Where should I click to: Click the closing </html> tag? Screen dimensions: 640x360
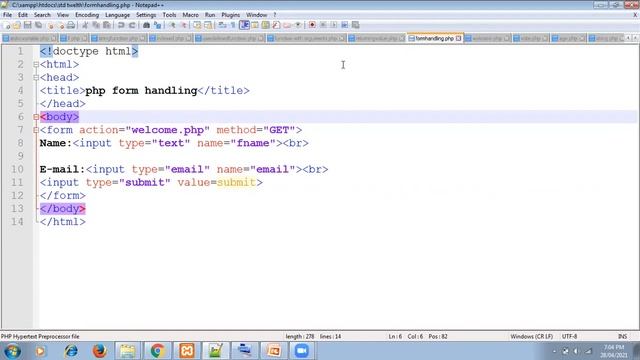pyautogui.click(x=62, y=222)
